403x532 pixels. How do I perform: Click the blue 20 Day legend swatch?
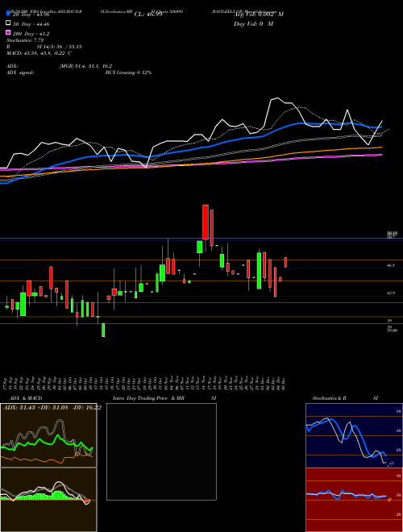pyautogui.click(x=8, y=14)
